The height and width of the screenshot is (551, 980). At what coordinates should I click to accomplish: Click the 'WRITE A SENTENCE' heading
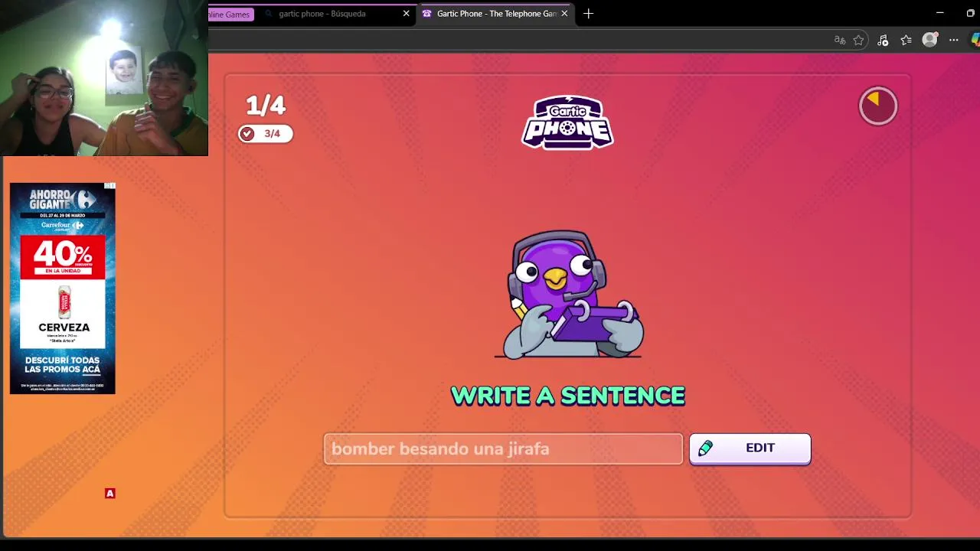coord(568,396)
